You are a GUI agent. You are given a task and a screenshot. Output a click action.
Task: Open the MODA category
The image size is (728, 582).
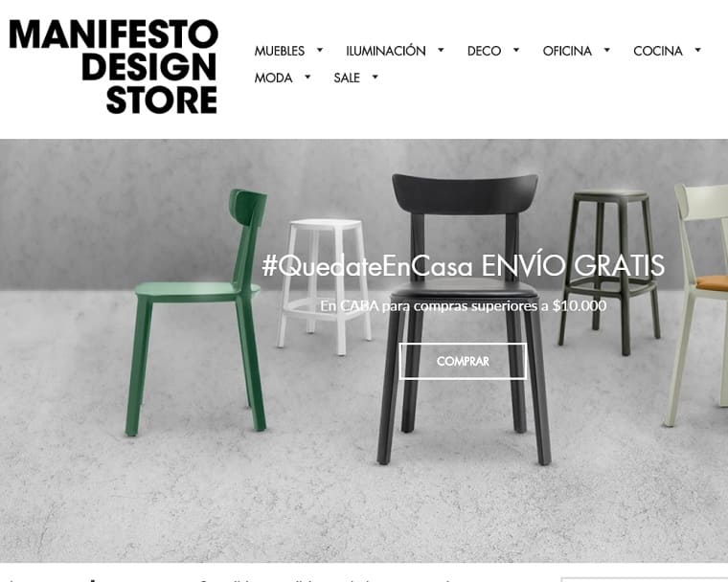[273, 78]
